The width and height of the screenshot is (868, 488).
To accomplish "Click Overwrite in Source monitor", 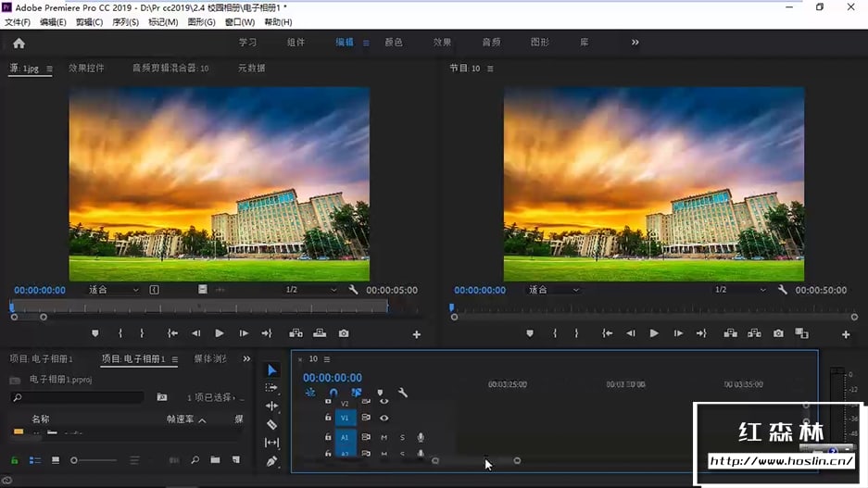I will (320, 333).
